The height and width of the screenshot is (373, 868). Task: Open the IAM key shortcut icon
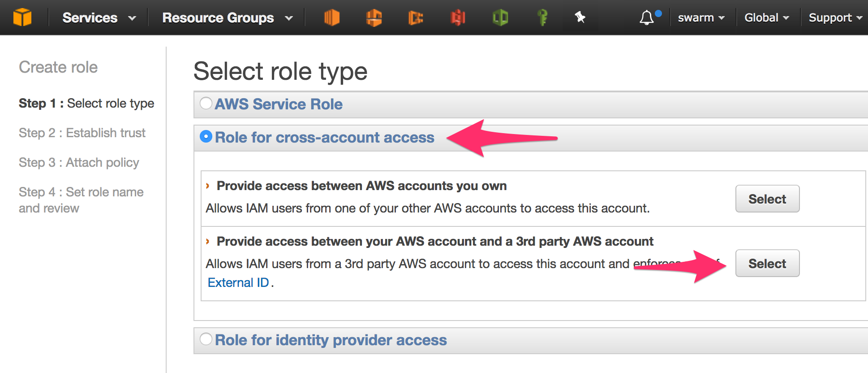coord(542,17)
